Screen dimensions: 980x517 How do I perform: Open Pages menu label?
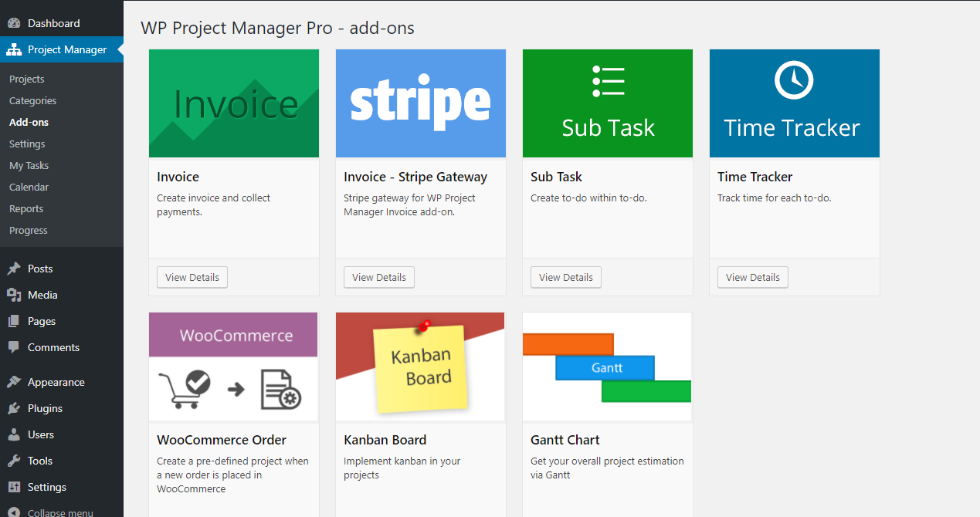coord(42,321)
